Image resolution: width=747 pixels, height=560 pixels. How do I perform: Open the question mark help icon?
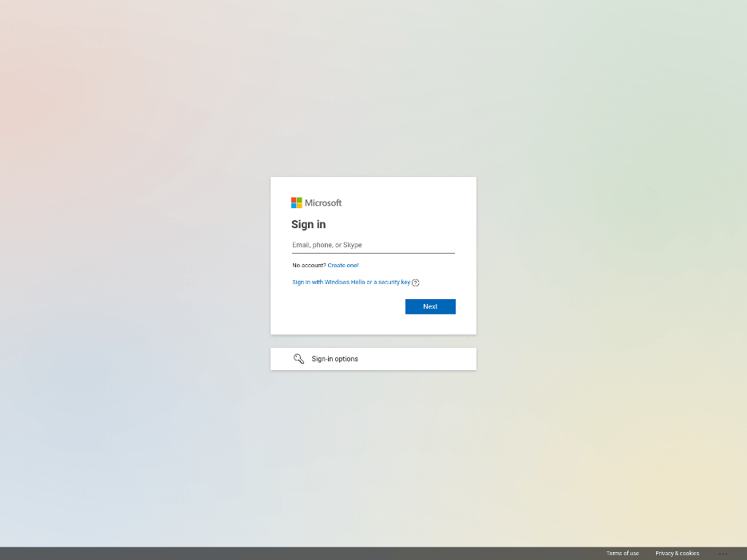click(x=416, y=283)
